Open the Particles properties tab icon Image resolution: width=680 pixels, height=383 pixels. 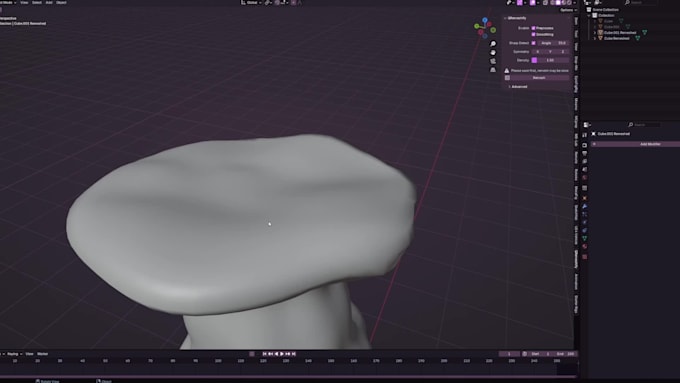point(585,214)
